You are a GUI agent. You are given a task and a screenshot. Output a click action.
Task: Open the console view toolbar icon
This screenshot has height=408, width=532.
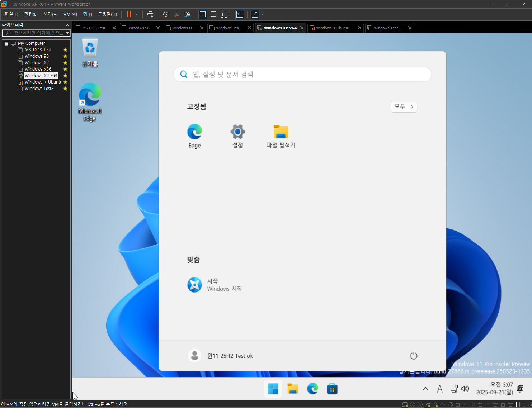tap(240, 14)
